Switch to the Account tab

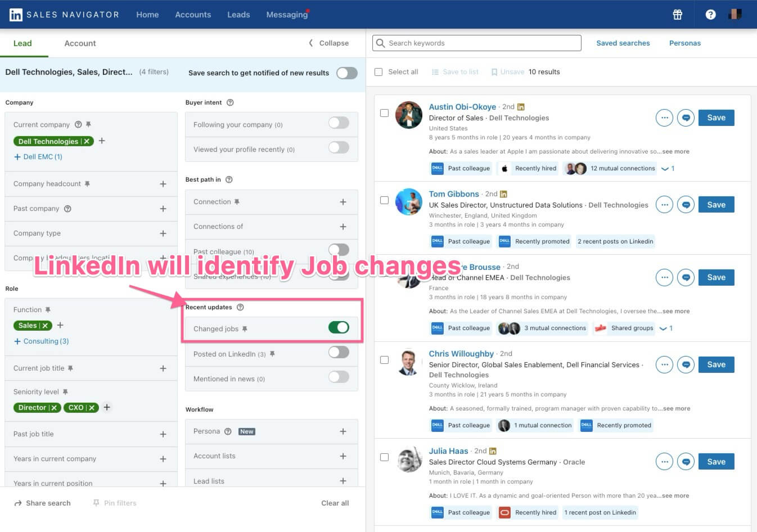(80, 43)
